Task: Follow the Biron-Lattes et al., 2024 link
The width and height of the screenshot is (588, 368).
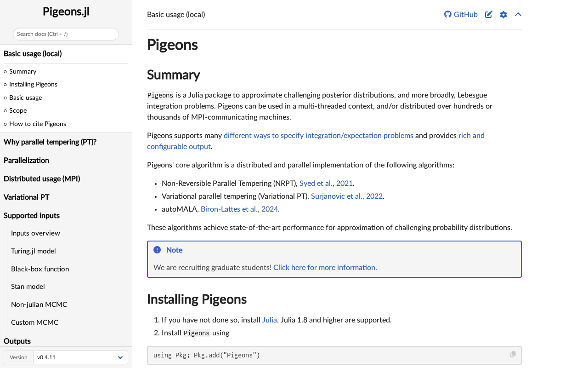Action: click(x=239, y=209)
